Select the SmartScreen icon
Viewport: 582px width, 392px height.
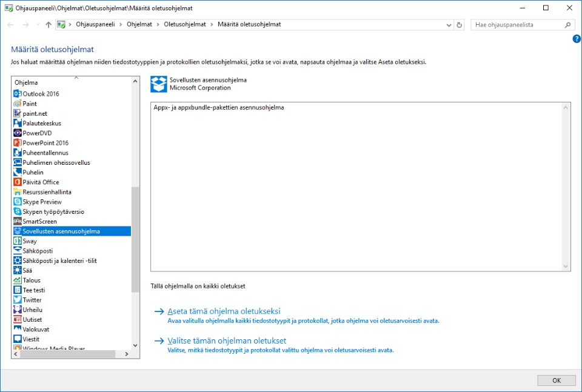pos(17,221)
